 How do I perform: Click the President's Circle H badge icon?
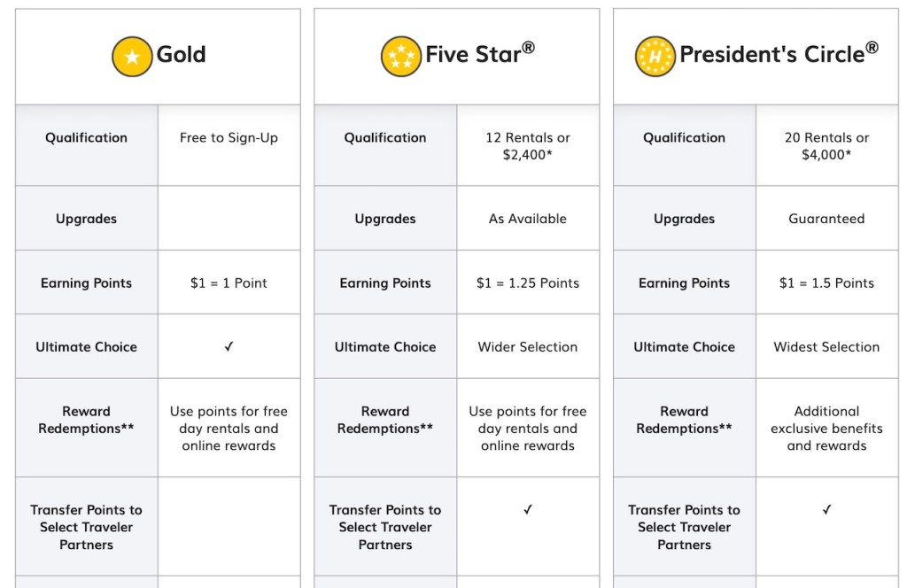pyautogui.click(x=655, y=57)
